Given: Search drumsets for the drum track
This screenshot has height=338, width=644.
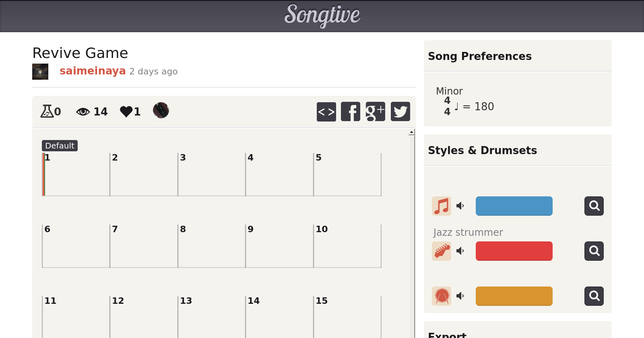Looking at the screenshot, I should pyautogui.click(x=594, y=296).
